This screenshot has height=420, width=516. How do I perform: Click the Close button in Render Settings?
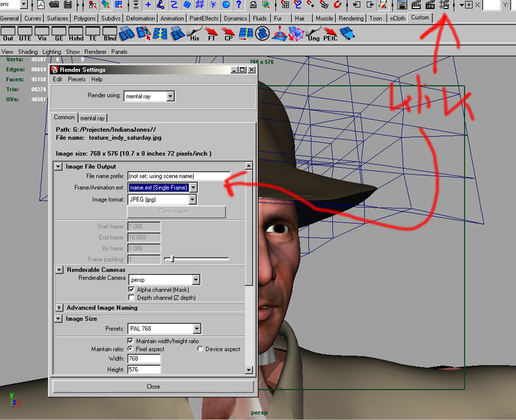153,386
